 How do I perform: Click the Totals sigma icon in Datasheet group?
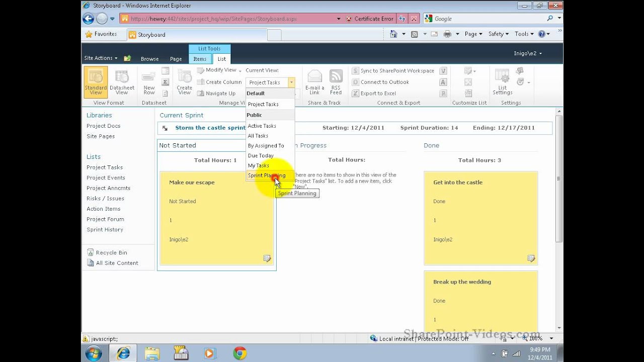(x=165, y=82)
